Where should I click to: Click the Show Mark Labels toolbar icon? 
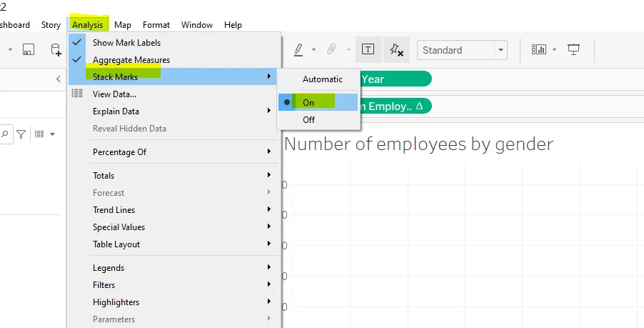(368, 50)
